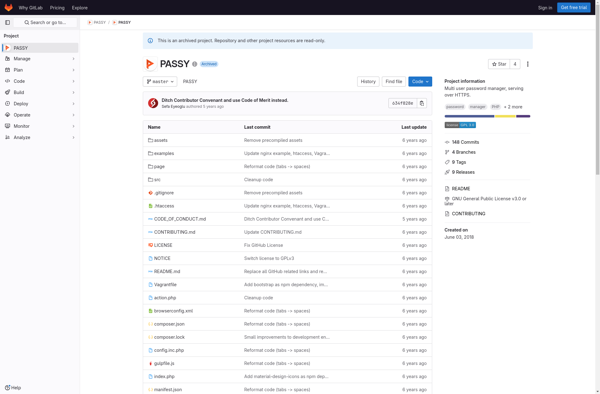Open the NOTICE file
600x394 pixels.
162,259
